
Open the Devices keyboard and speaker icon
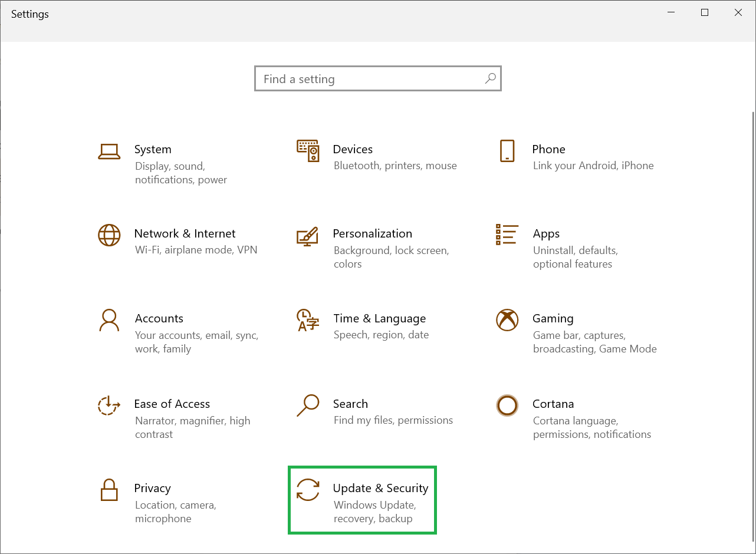coord(308,151)
